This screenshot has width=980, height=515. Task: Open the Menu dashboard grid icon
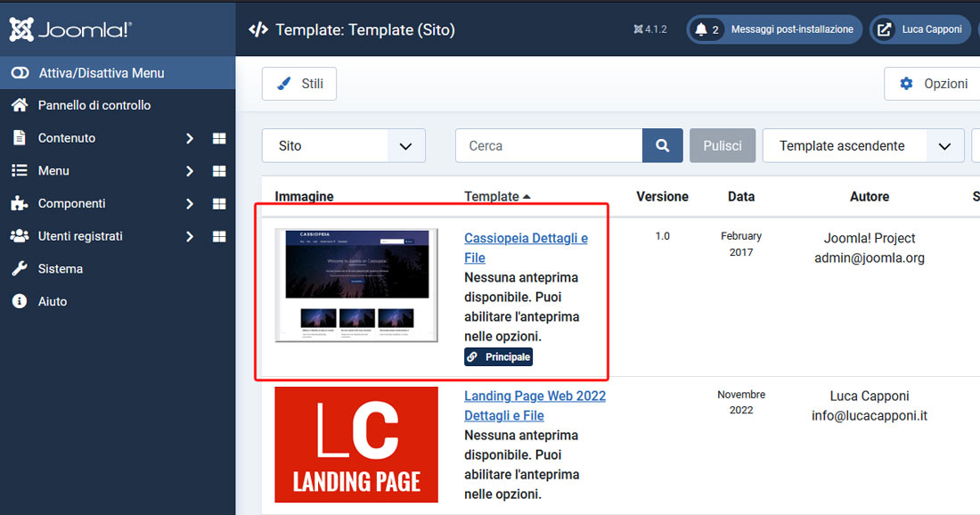pyautogui.click(x=219, y=170)
